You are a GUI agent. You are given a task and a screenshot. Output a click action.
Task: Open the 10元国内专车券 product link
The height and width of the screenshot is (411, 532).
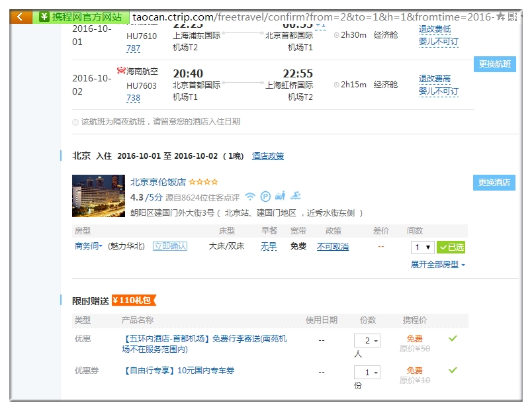178,371
